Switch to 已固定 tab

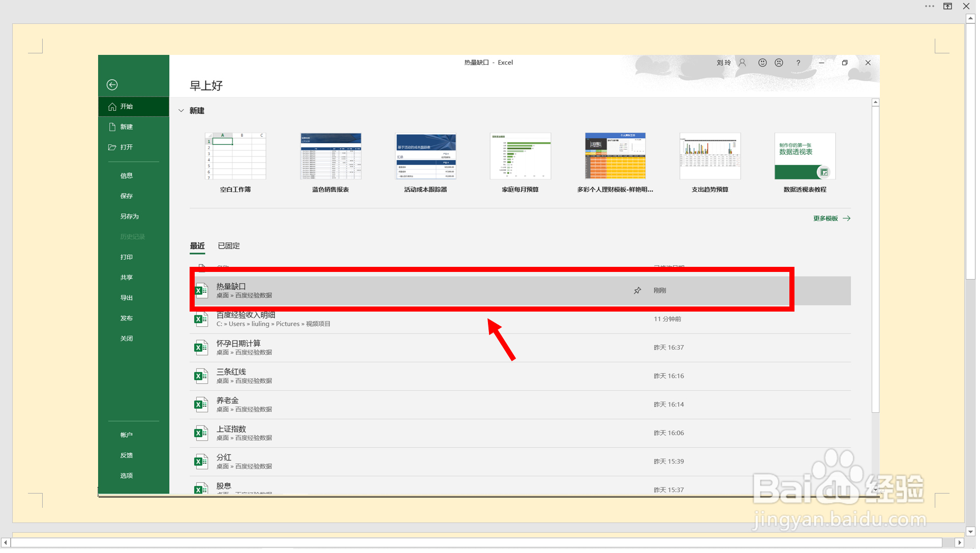click(229, 246)
